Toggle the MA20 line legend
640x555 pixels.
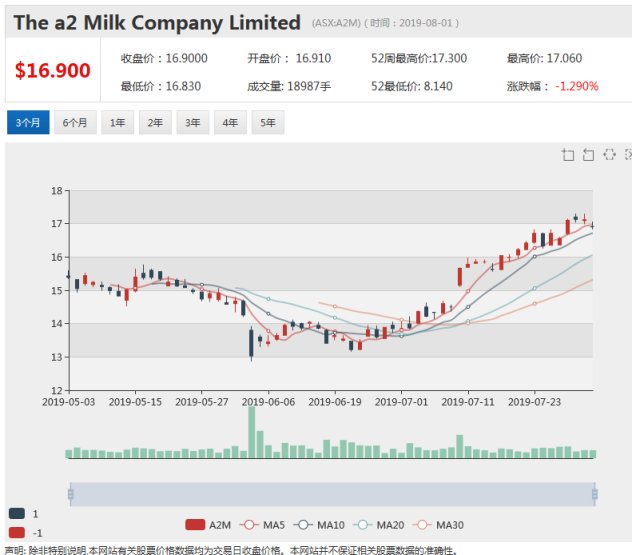(378, 525)
